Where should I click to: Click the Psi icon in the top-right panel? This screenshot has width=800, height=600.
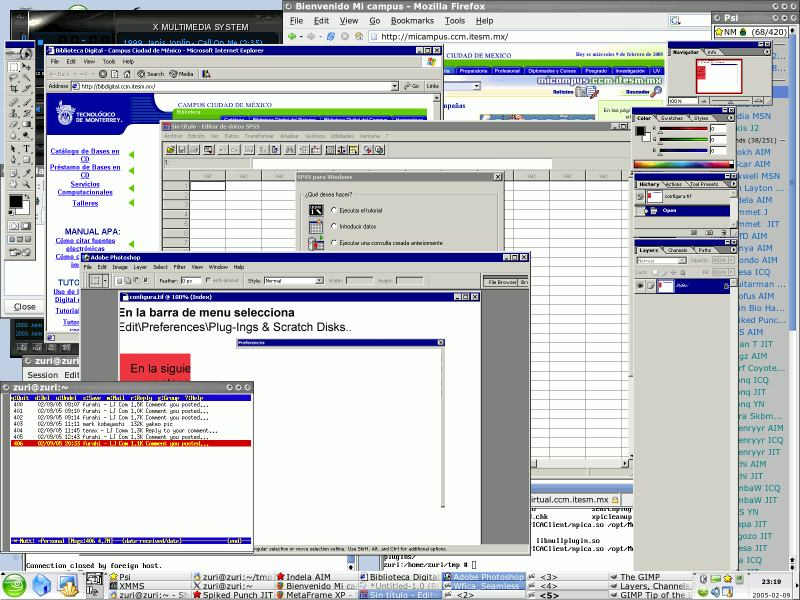[718, 17]
